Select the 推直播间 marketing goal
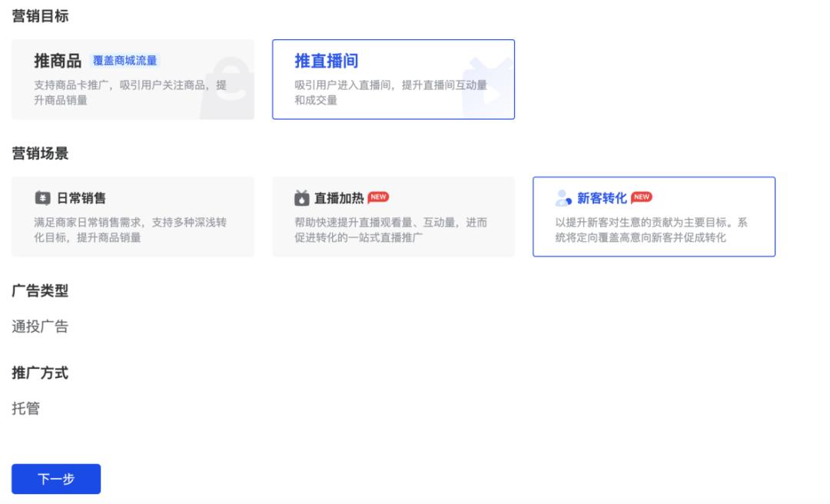 [x=393, y=78]
